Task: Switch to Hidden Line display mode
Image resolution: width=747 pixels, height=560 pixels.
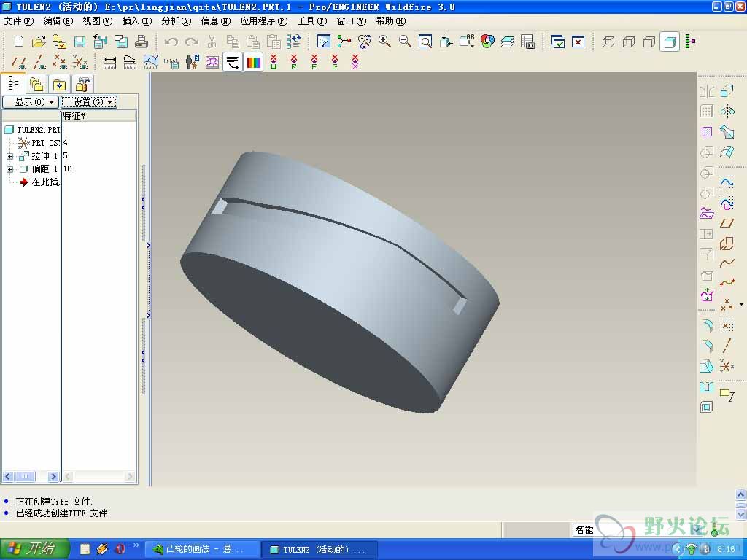Action: (628, 42)
